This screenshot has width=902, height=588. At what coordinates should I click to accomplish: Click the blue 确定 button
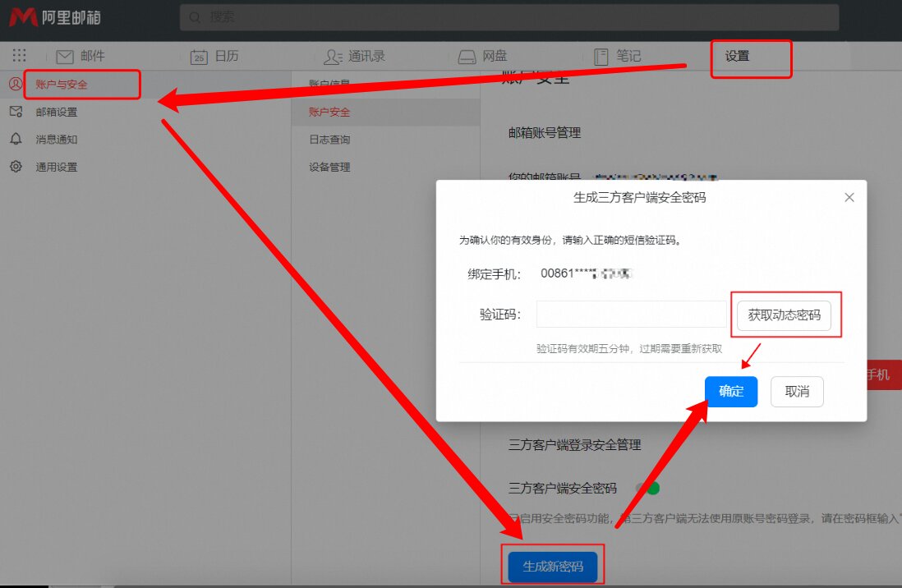(731, 392)
